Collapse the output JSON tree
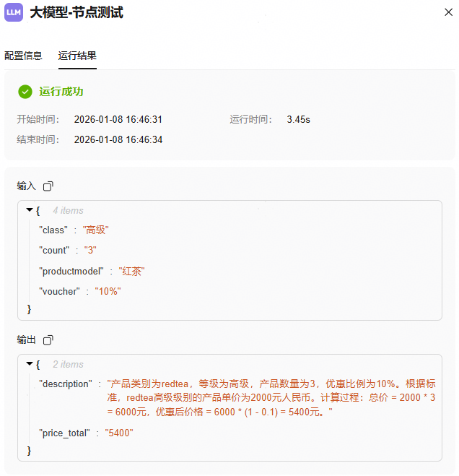Viewport: 459px width, 476px height. click(x=30, y=364)
